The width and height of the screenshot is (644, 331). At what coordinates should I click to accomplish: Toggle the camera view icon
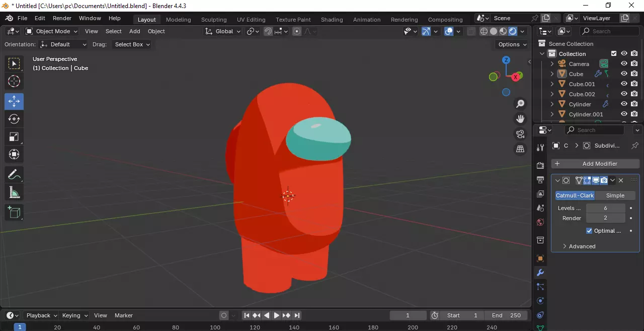point(520,134)
